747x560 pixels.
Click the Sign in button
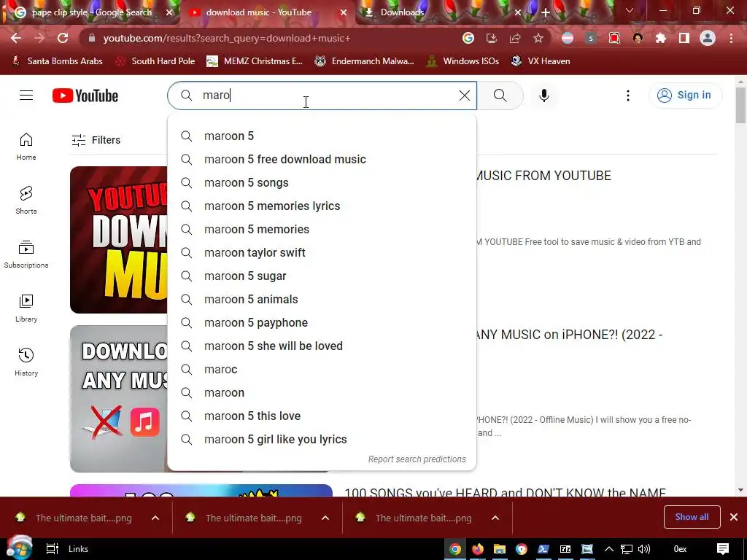coord(685,96)
